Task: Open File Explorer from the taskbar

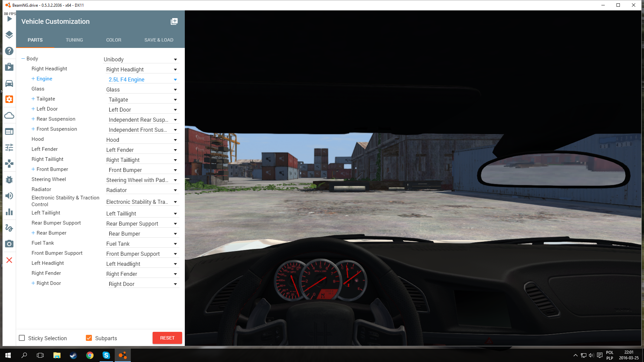Action: 57,355
